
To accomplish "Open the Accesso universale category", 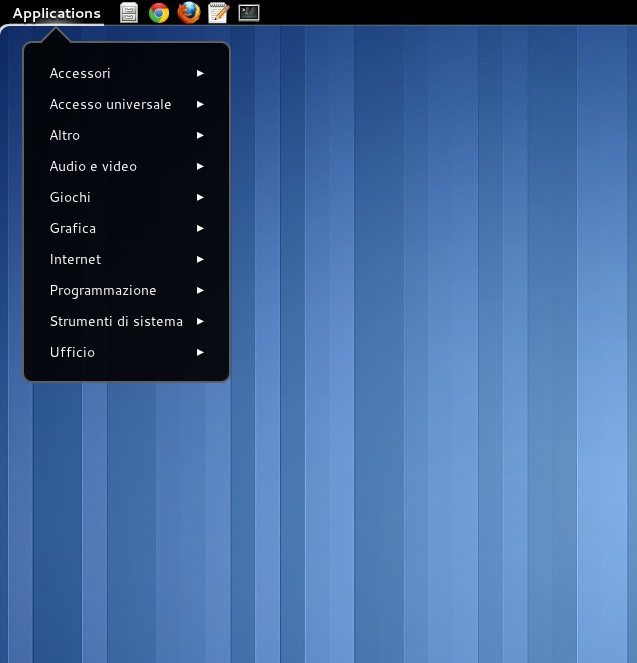I will pos(127,104).
